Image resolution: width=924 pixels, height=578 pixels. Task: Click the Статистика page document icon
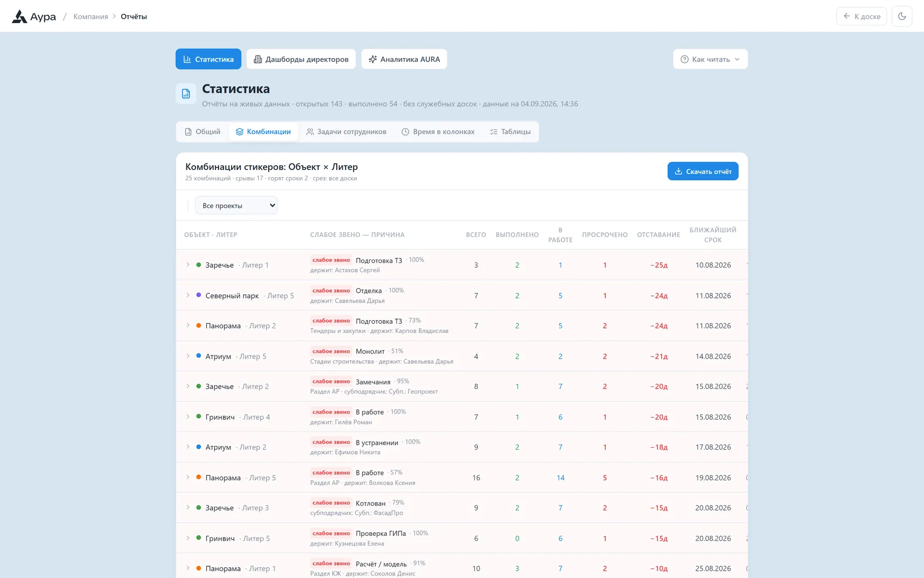pos(186,94)
